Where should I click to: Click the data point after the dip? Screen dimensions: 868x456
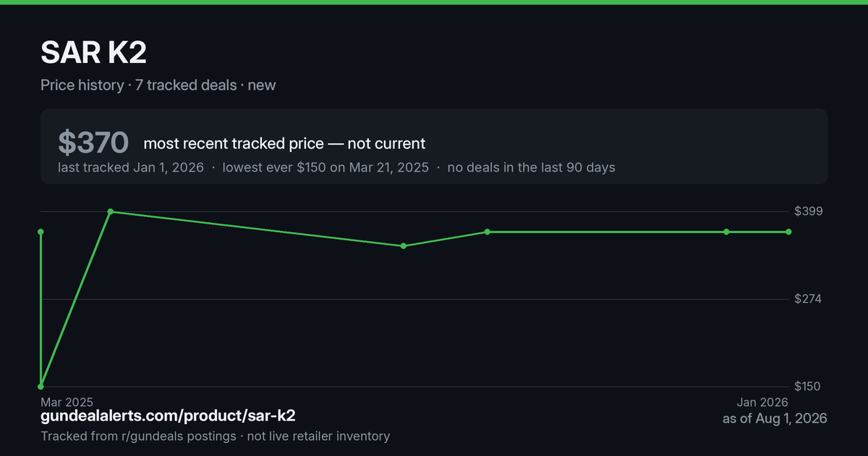(x=488, y=232)
